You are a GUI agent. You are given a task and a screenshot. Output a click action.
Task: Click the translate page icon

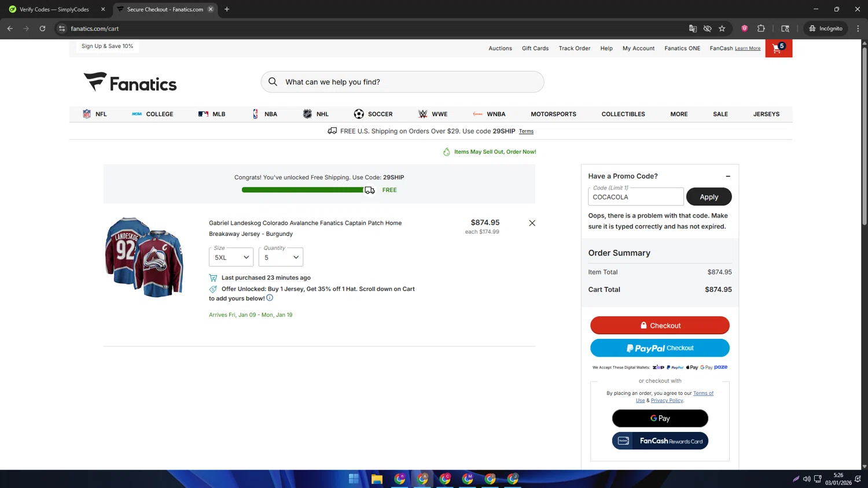(x=693, y=28)
